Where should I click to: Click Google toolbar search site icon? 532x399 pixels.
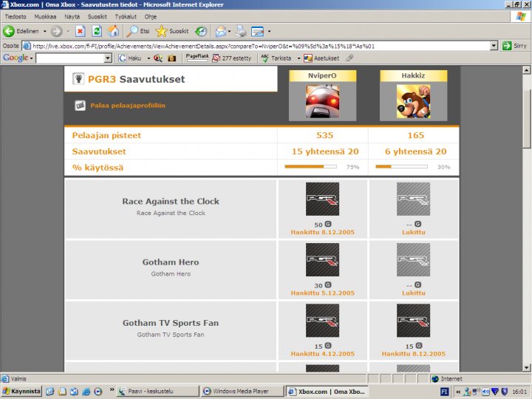point(158,58)
